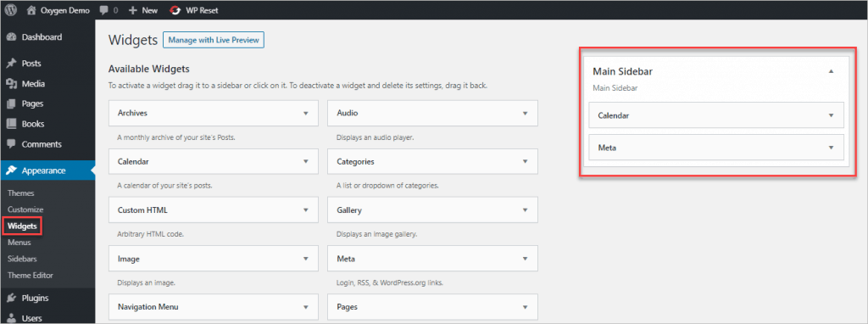Viewport: 868px width, 324px height.
Task: Expand the Calendar available widget arrow
Action: click(305, 162)
